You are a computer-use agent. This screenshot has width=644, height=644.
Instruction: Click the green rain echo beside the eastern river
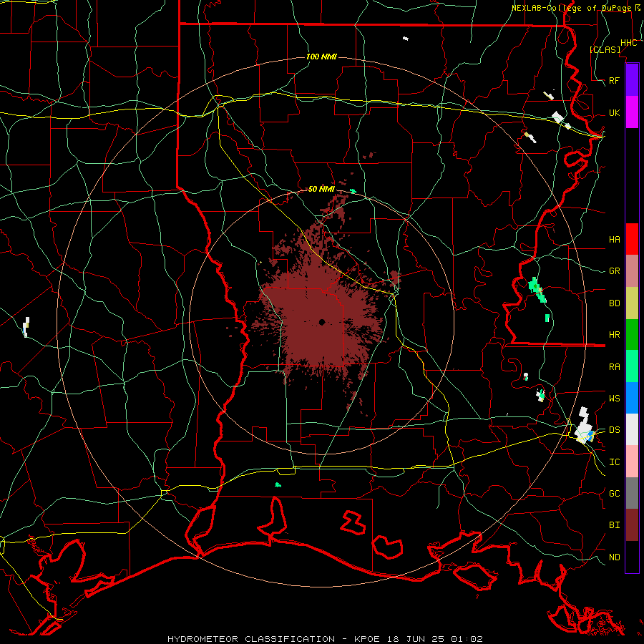point(537,290)
